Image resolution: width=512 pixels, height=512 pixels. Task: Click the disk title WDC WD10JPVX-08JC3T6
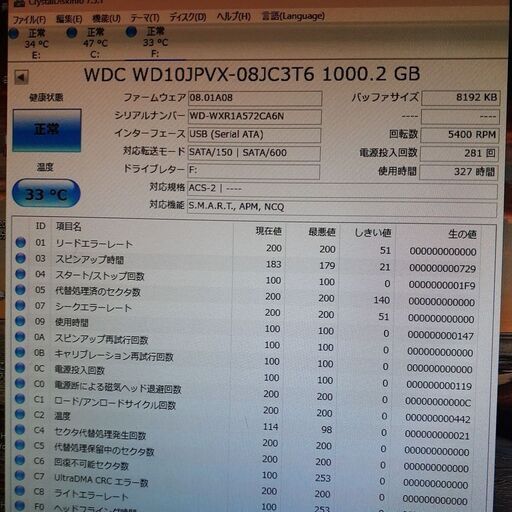(199, 75)
